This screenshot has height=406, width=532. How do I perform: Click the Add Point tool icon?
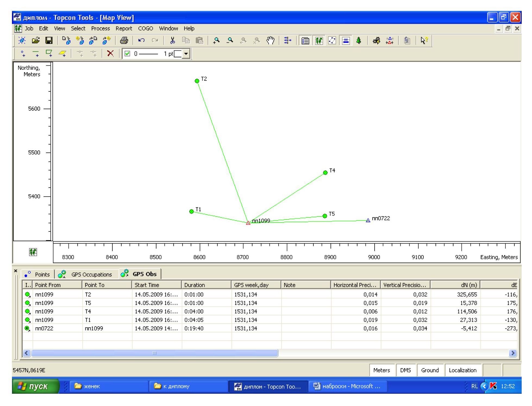23,53
